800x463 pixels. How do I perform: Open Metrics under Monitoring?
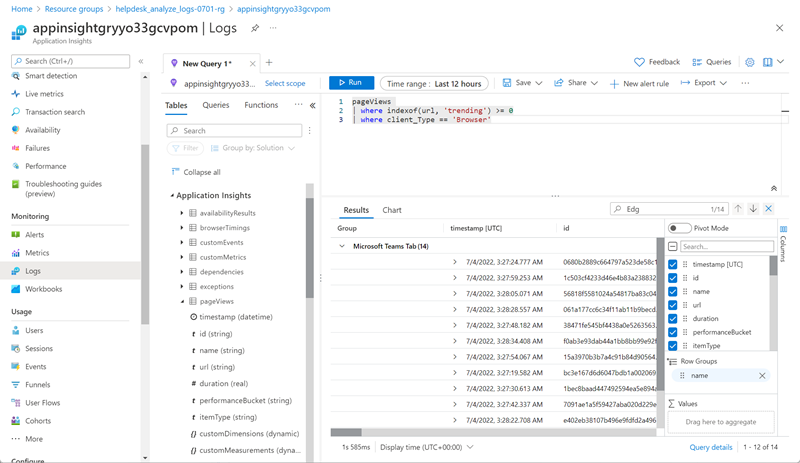(37, 253)
